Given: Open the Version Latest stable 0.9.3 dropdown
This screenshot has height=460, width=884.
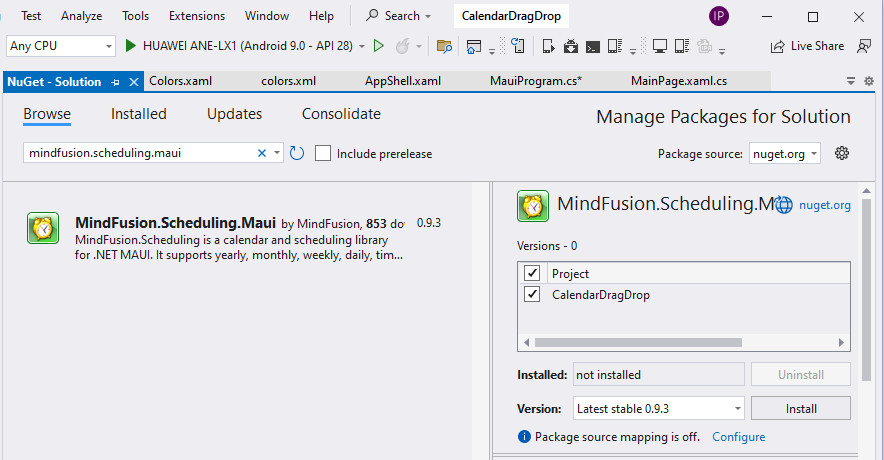Looking at the screenshot, I should coord(658,408).
